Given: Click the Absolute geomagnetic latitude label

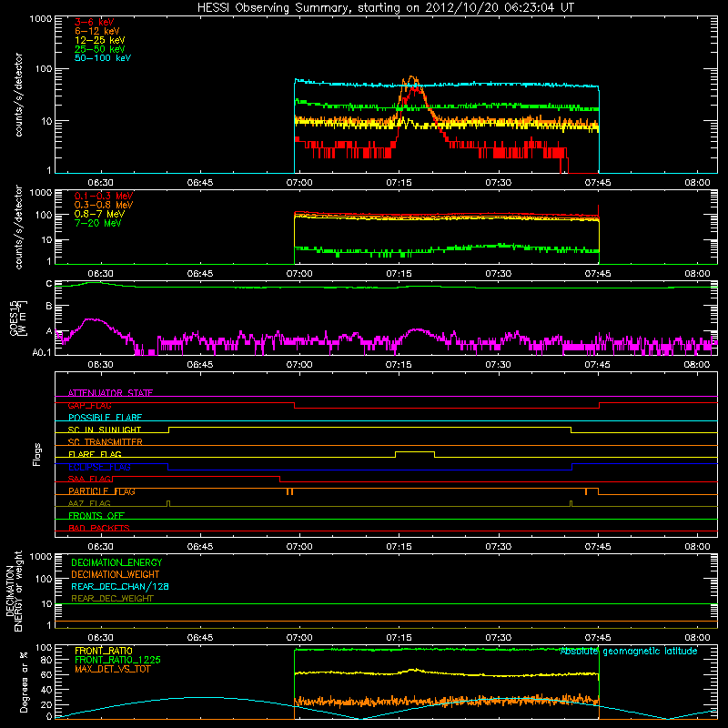Looking at the screenshot, I should point(629,652).
